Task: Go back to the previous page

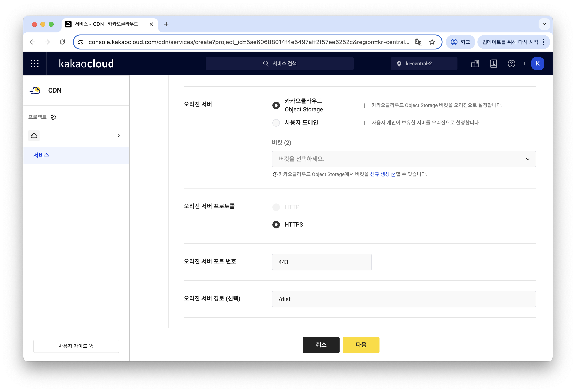Action: (32, 42)
